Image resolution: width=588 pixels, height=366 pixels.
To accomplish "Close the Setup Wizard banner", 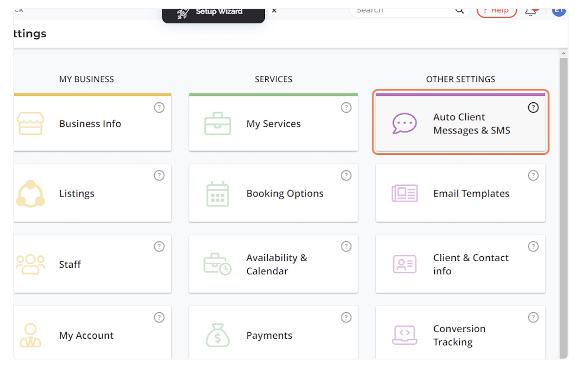I will coord(274,10).
